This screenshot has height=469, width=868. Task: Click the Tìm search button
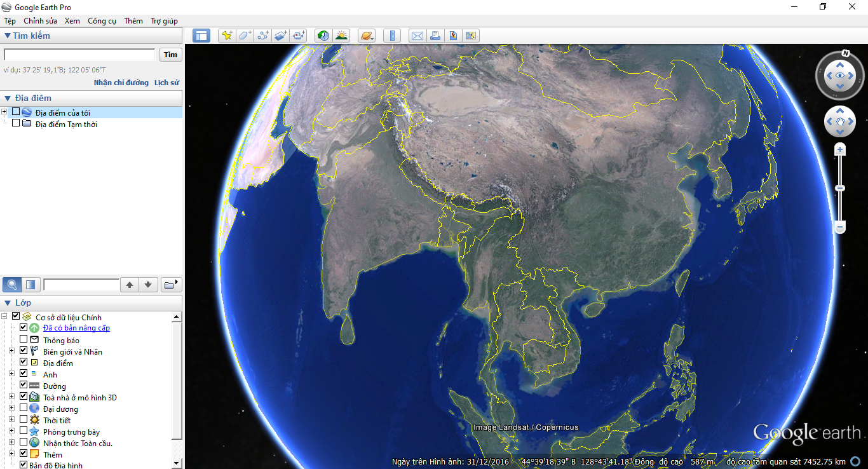pyautogui.click(x=170, y=55)
